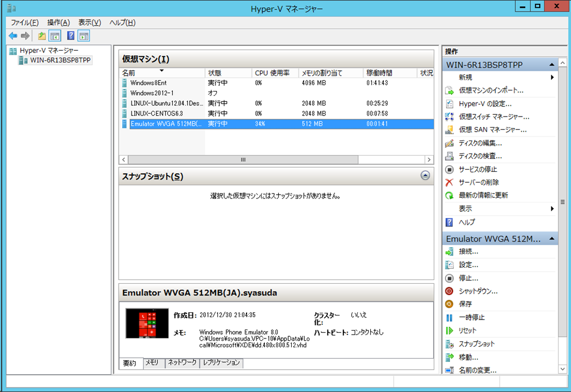Click the 移動 move icon
Image resolution: width=571 pixels, height=392 pixels.
coord(449,357)
